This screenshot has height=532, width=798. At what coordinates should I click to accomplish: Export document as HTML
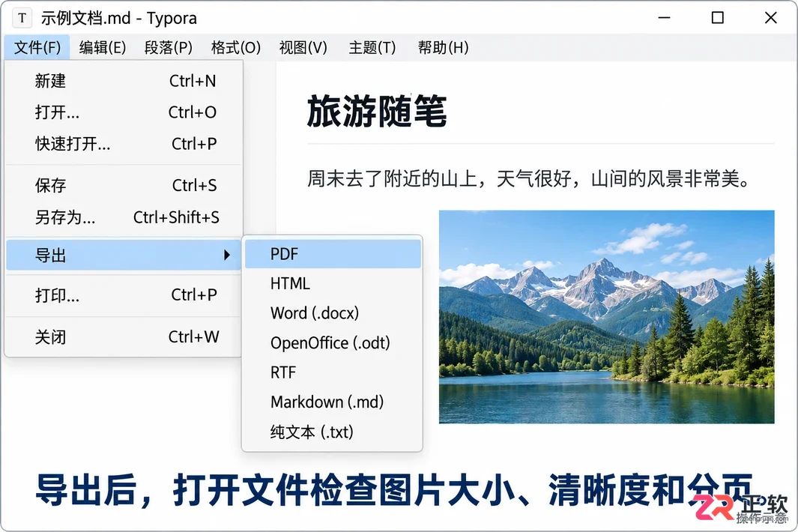tap(333, 283)
